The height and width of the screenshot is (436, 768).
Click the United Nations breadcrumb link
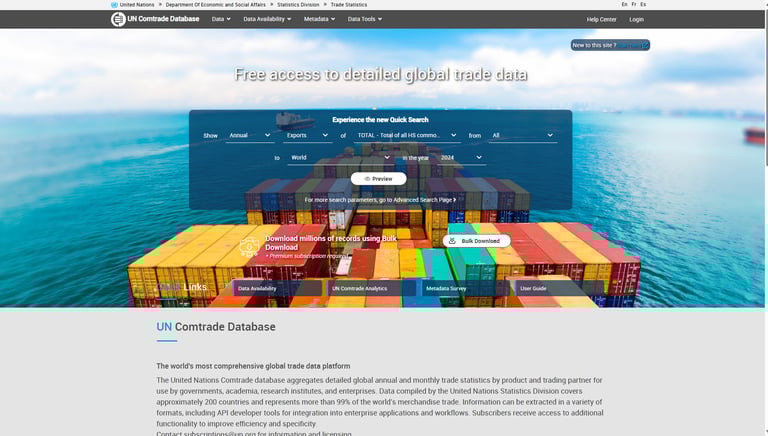point(137,4)
